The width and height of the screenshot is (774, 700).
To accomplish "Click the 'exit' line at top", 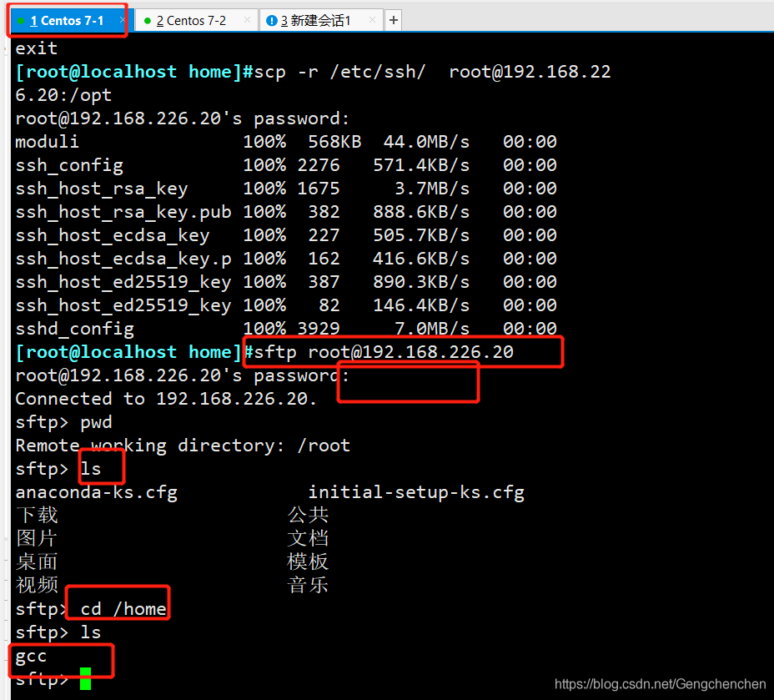I will coord(36,48).
